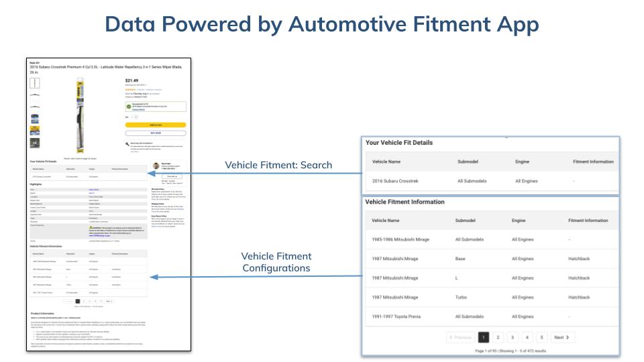Select the 1987 Mitsubishi Mirage Turbo row
This screenshot has height=362, width=644.
(x=490, y=297)
